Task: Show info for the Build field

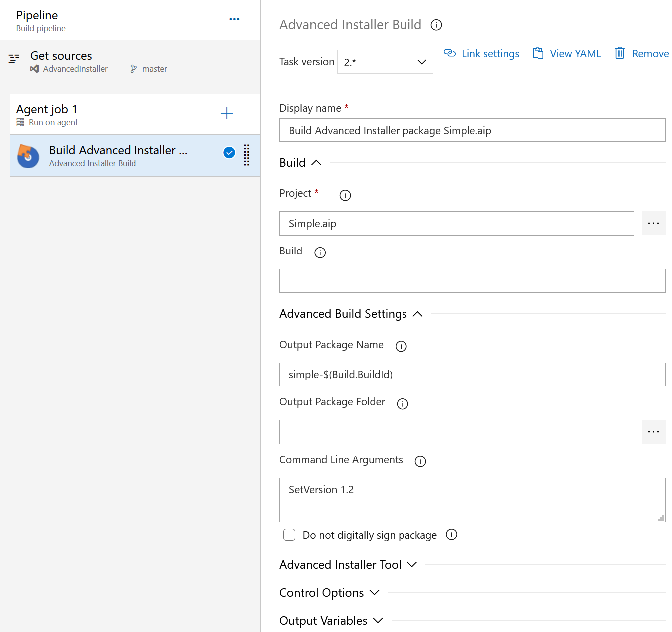Action: tap(320, 253)
